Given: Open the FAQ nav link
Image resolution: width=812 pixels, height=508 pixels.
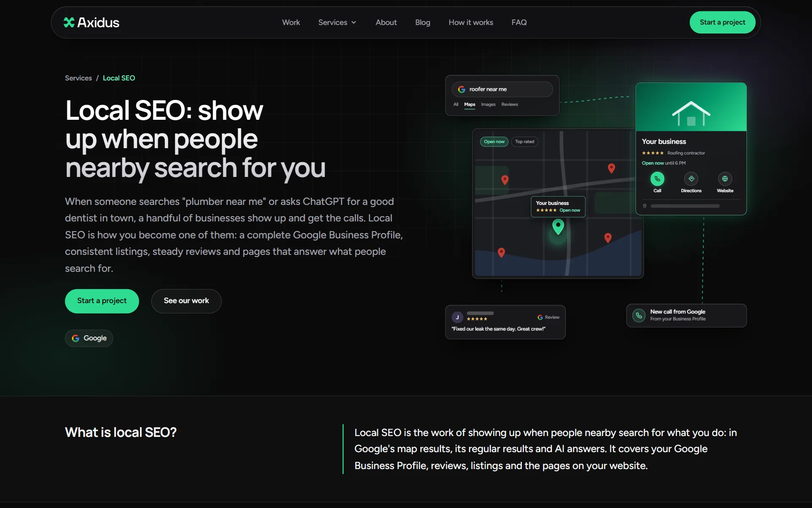Looking at the screenshot, I should pyautogui.click(x=519, y=22).
